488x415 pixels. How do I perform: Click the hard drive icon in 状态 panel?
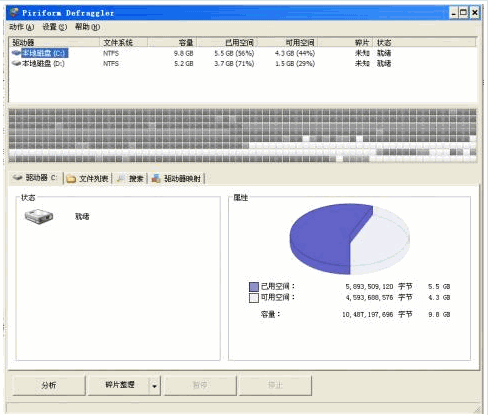point(39,216)
